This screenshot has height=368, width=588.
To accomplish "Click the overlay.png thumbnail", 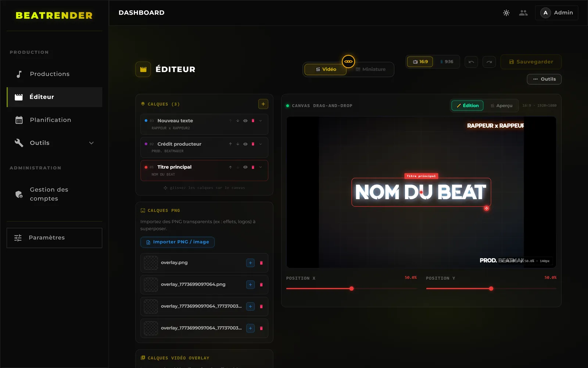I will tap(151, 263).
